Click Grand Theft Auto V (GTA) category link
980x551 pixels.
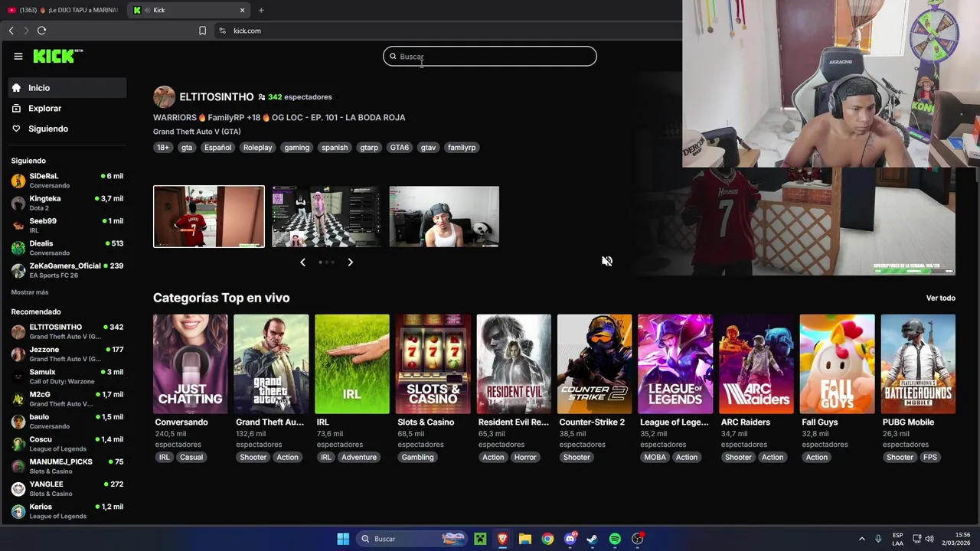click(x=197, y=132)
